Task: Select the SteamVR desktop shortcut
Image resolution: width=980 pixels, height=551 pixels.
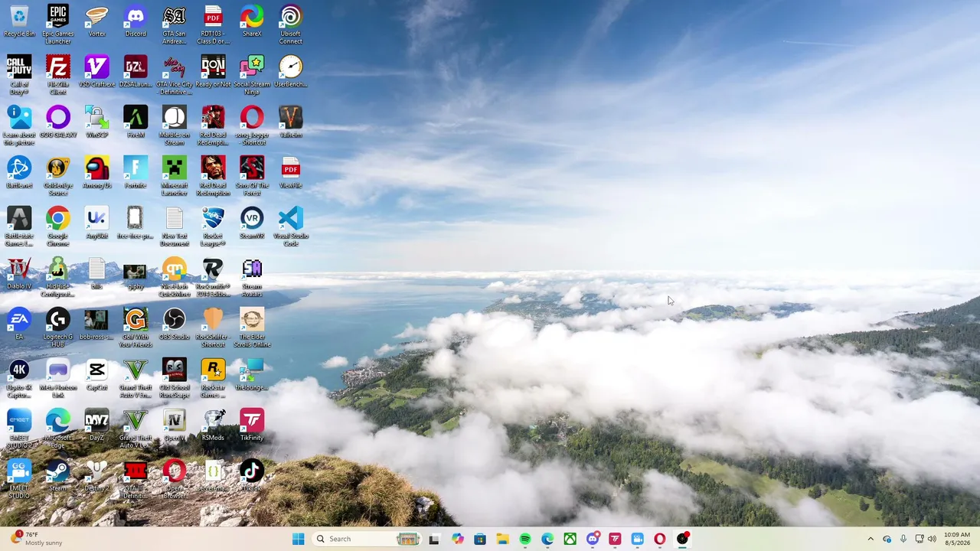Action: [252, 223]
